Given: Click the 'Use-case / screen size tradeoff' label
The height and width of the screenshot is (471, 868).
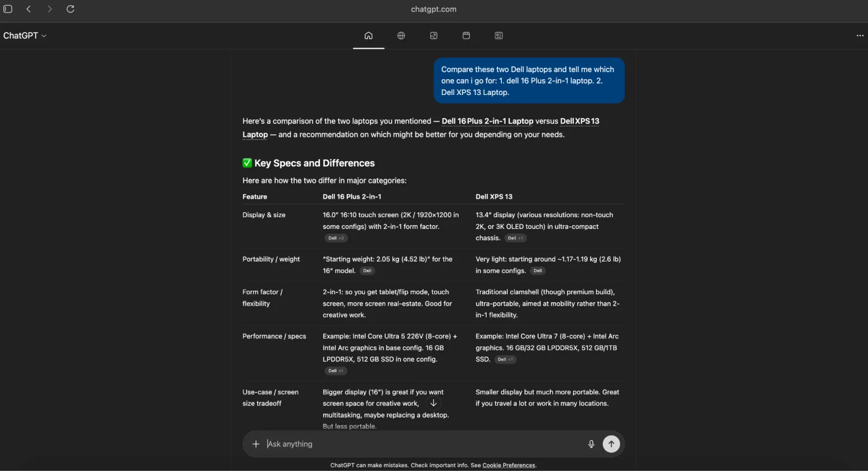Looking at the screenshot, I should [271, 398].
